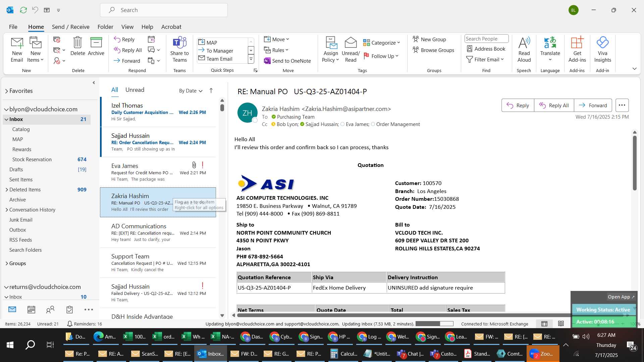Click the Search People input field
This screenshot has width=644, height=362.
(x=486, y=39)
